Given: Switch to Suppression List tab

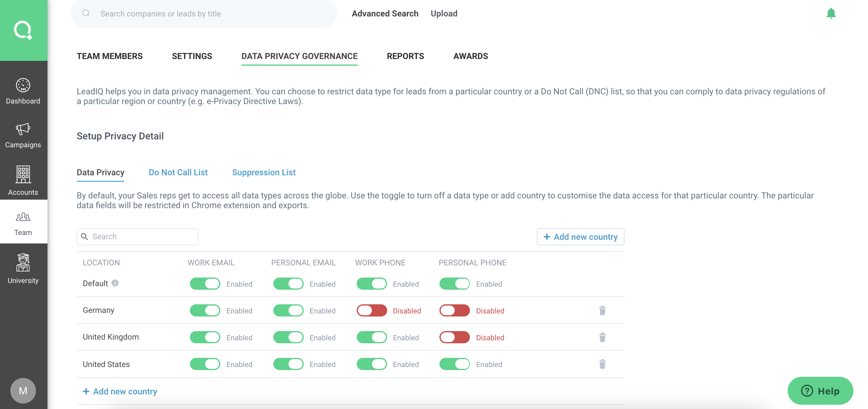Looking at the screenshot, I should click(x=264, y=172).
